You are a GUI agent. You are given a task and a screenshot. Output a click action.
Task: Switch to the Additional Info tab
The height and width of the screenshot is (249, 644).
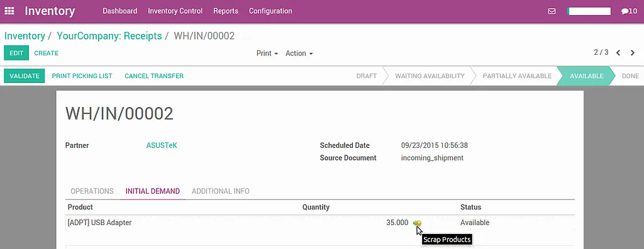(x=221, y=191)
